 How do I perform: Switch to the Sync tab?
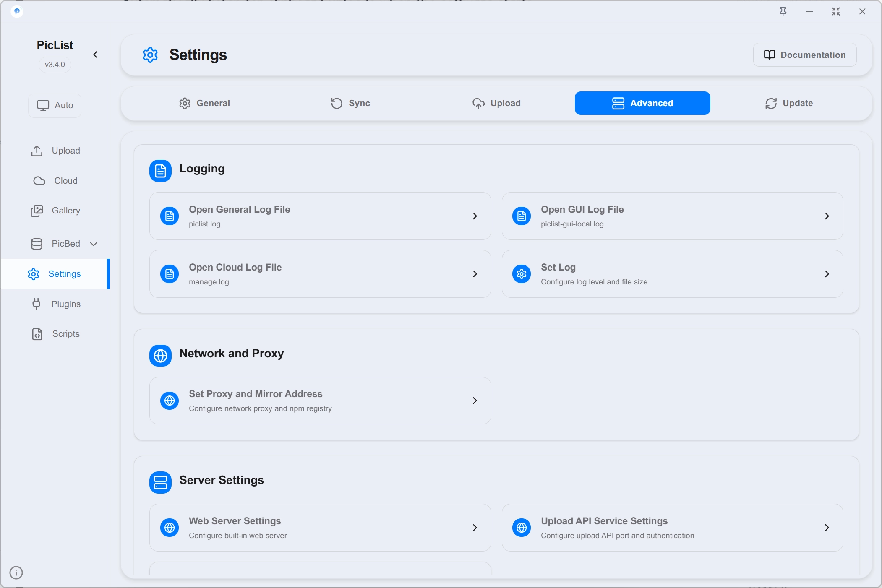tap(350, 103)
